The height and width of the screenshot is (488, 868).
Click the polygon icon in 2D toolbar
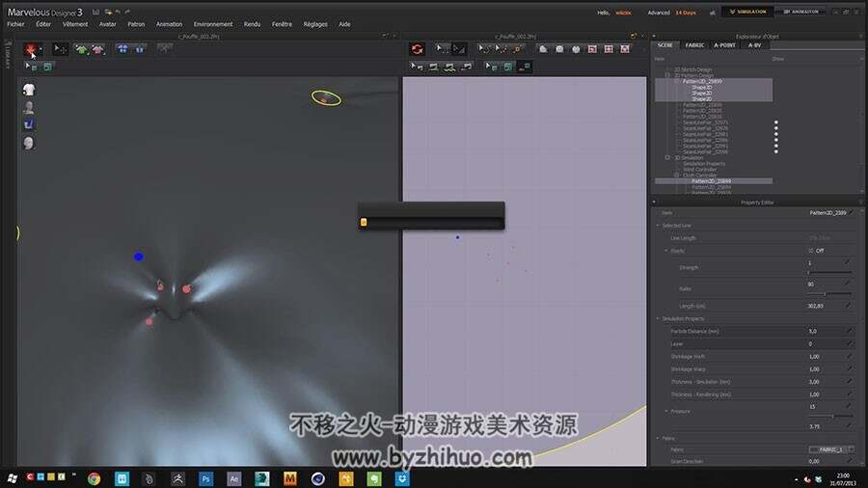pos(543,48)
